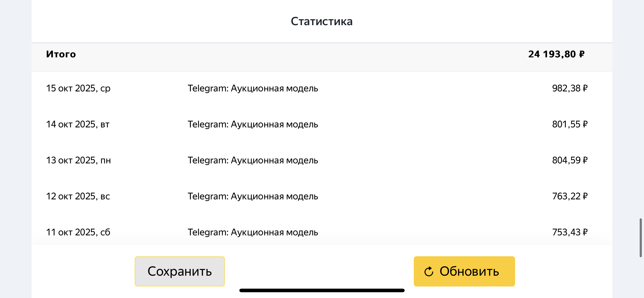Click the yellow Обновить button label

[469, 271]
